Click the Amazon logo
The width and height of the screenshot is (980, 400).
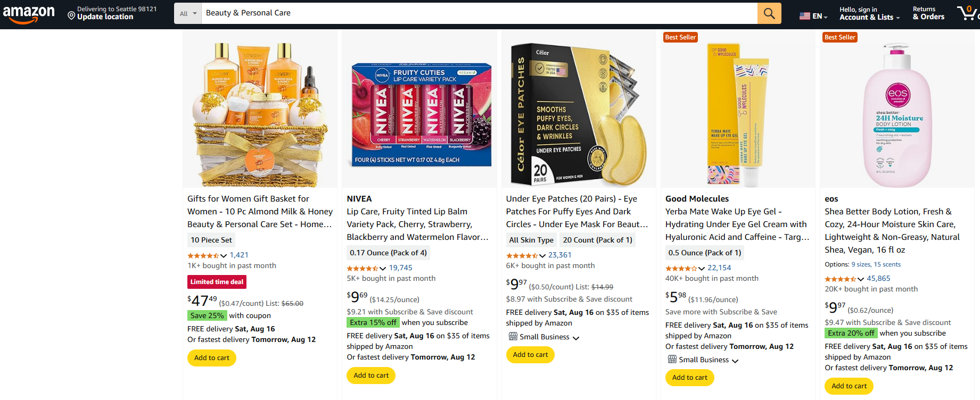click(x=29, y=13)
